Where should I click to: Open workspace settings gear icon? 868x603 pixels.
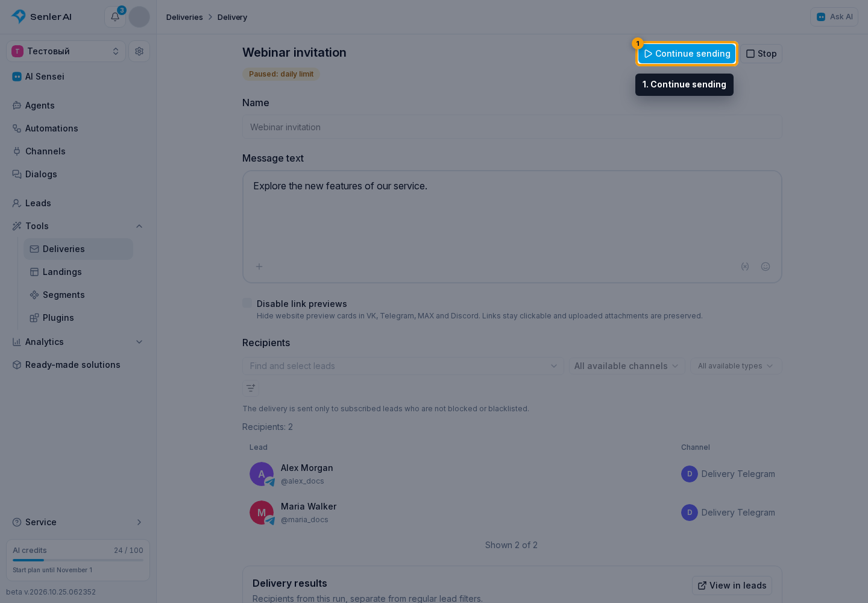(x=139, y=51)
